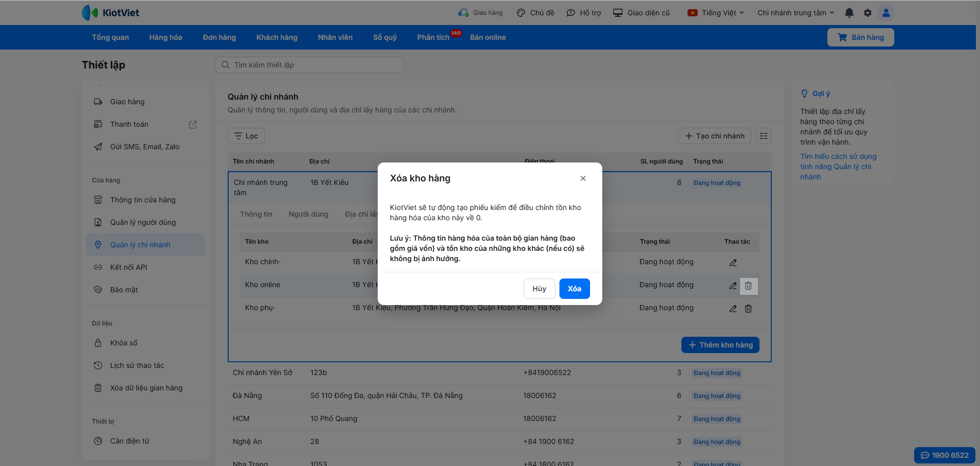Switch to Giao diện cũ
Image resolution: width=980 pixels, height=466 pixels.
point(642,13)
